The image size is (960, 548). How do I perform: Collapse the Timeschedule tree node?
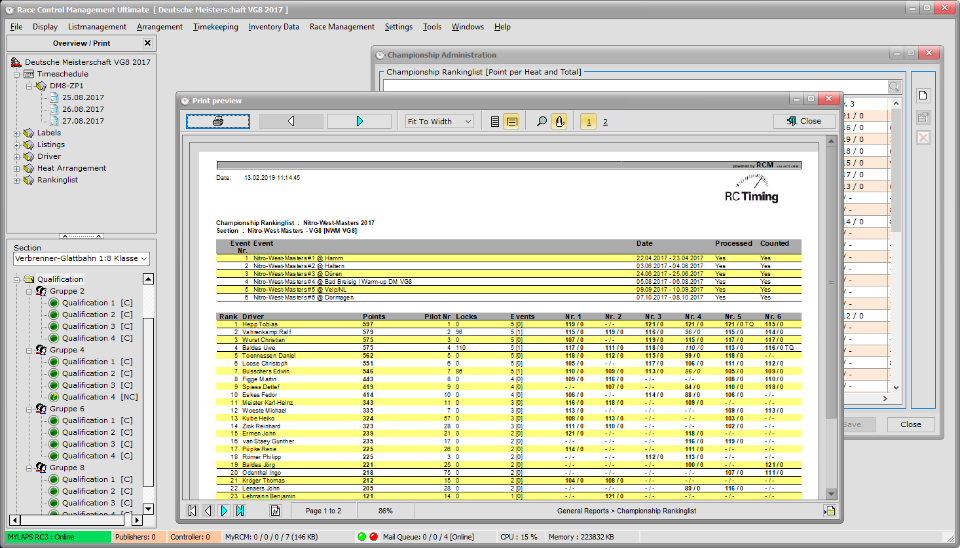tap(17, 74)
